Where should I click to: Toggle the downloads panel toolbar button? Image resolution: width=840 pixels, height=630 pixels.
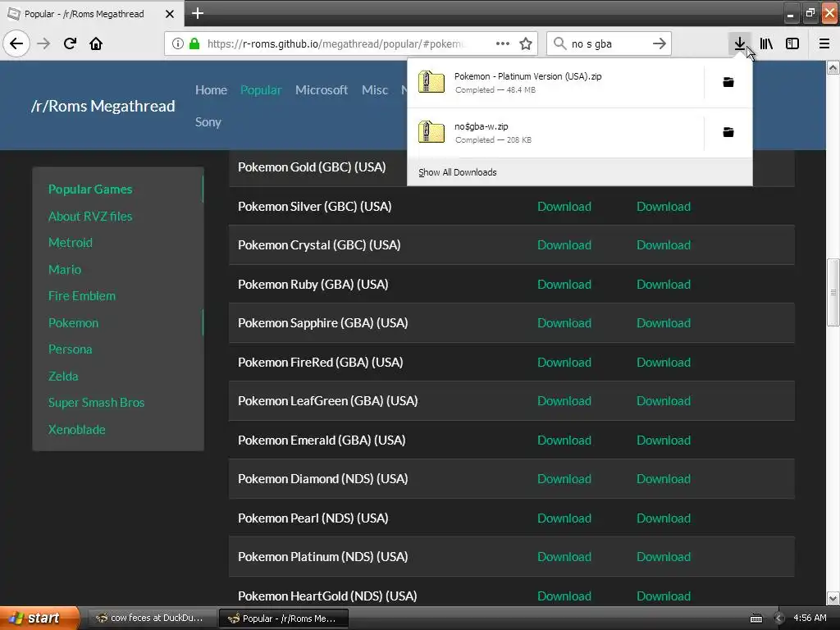click(x=739, y=43)
